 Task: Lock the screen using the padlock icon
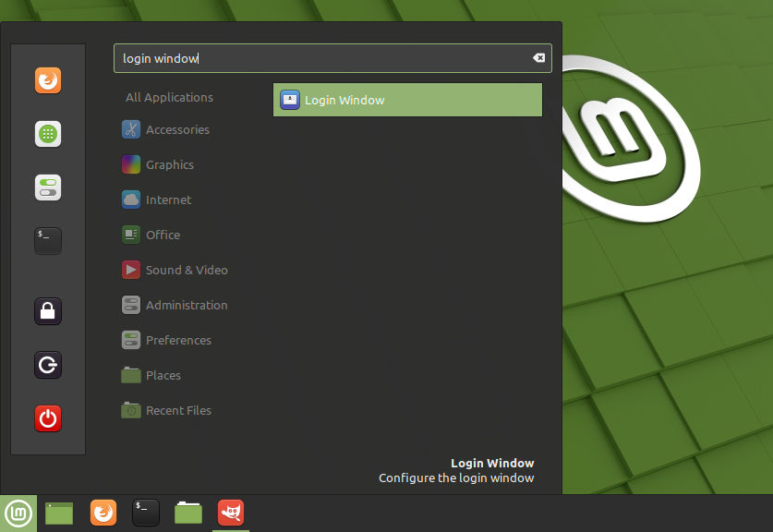coord(47,311)
